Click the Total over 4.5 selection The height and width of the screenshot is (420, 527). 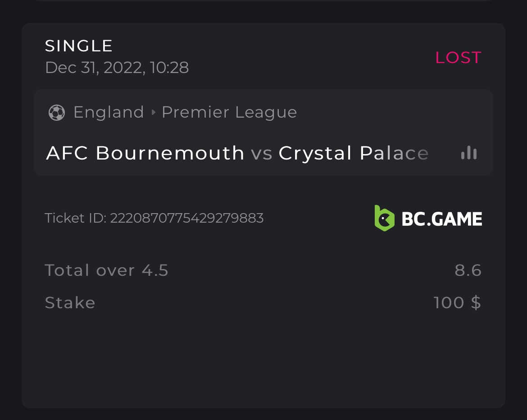coord(106,270)
